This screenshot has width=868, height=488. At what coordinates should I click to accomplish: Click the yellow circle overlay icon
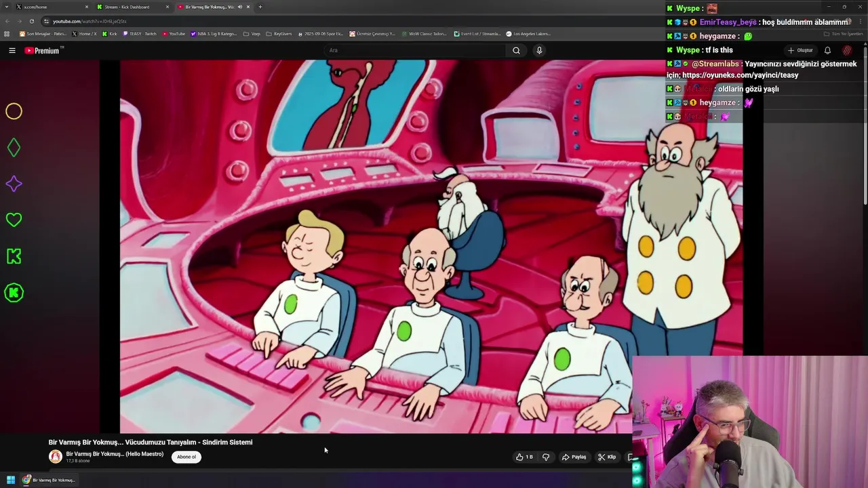tap(14, 111)
